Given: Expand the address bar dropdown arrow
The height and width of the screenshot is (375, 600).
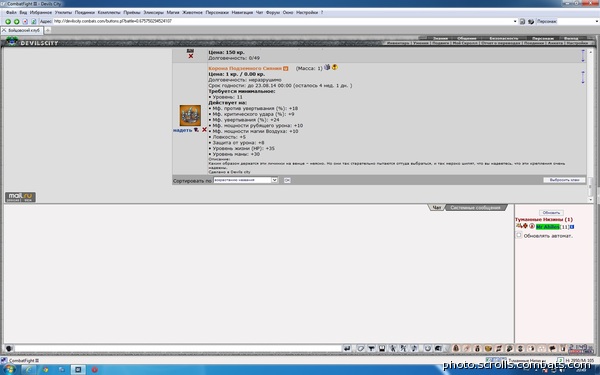Looking at the screenshot, I should point(515,21).
